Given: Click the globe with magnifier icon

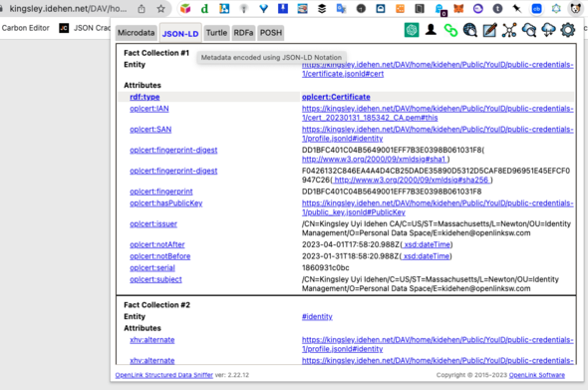Looking at the screenshot, I should 469,30.
